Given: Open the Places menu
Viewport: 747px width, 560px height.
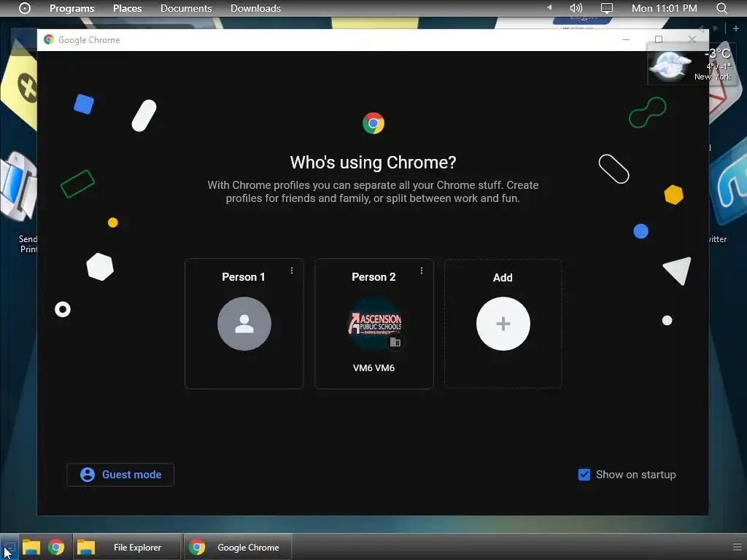Looking at the screenshot, I should 127,8.
